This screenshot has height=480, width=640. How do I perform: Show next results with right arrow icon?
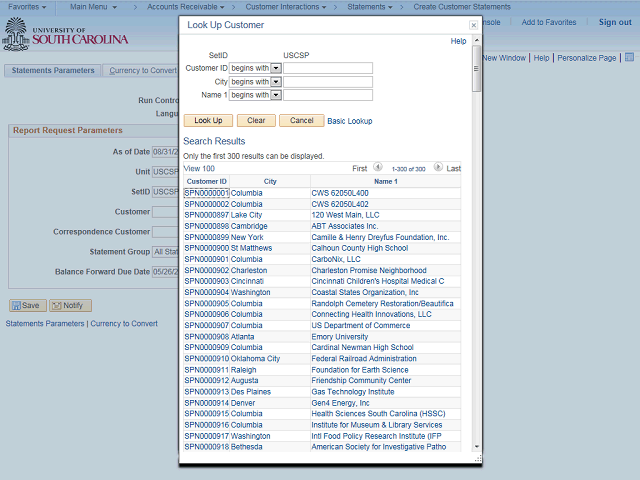click(x=438, y=167)
